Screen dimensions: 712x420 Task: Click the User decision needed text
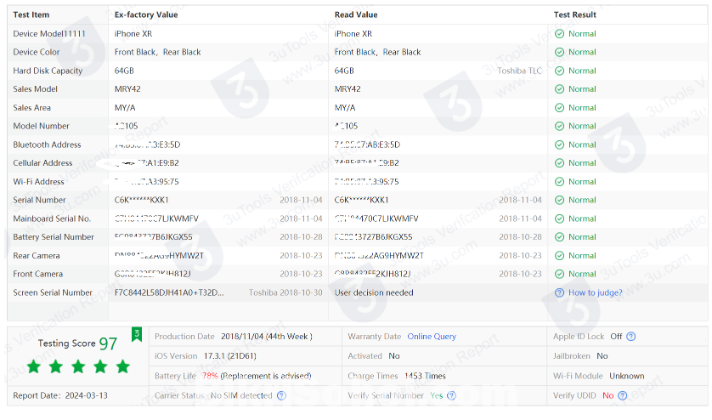374,293
